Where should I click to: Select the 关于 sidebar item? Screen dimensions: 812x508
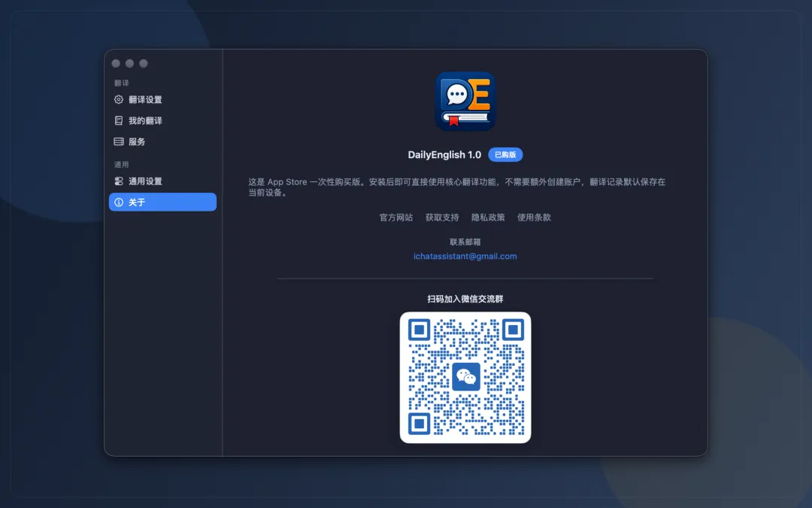point(162,202)
